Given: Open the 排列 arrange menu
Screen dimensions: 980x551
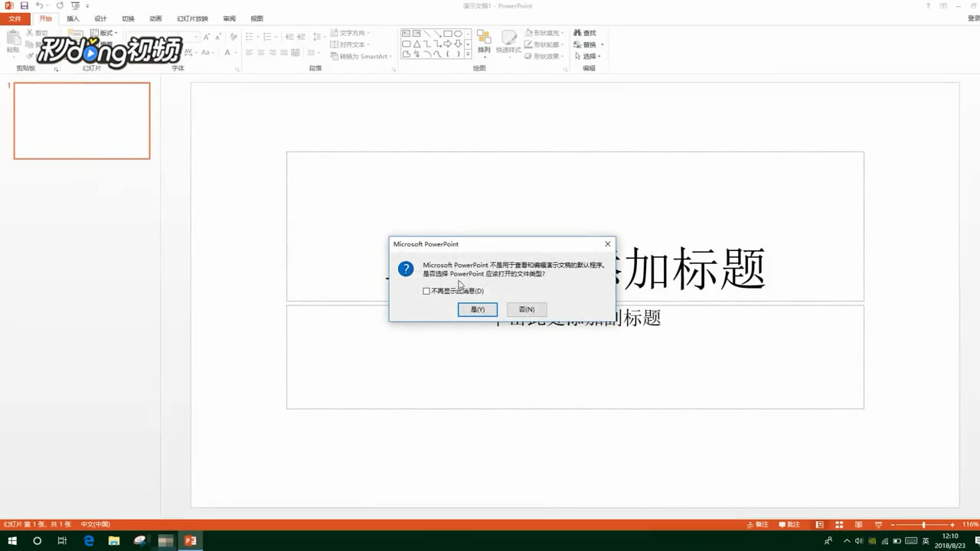Looking at the screenshot, I should point(484,43).
